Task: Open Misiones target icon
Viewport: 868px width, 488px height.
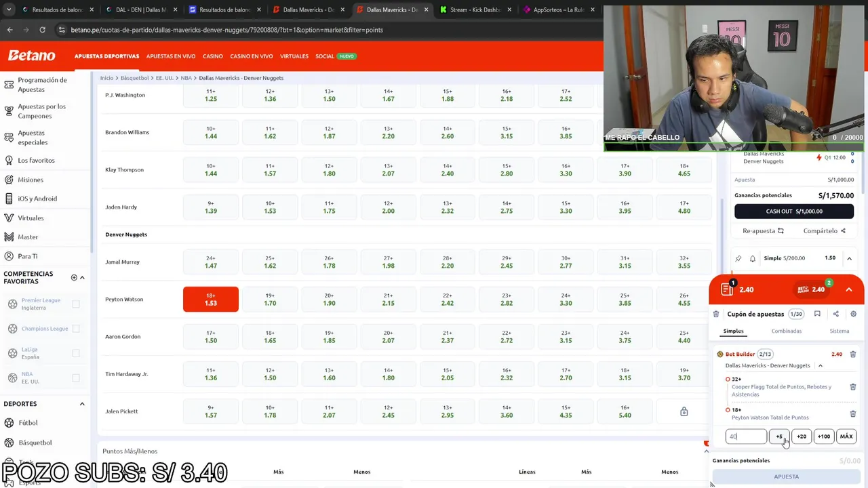Action: 9,180
